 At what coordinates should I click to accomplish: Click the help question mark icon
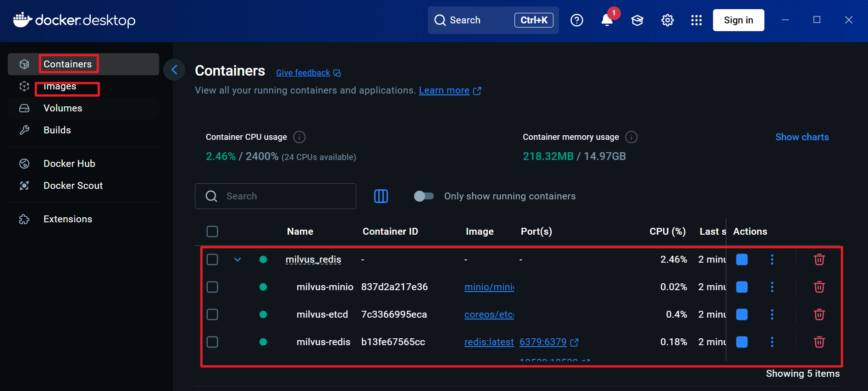point(576,20)
